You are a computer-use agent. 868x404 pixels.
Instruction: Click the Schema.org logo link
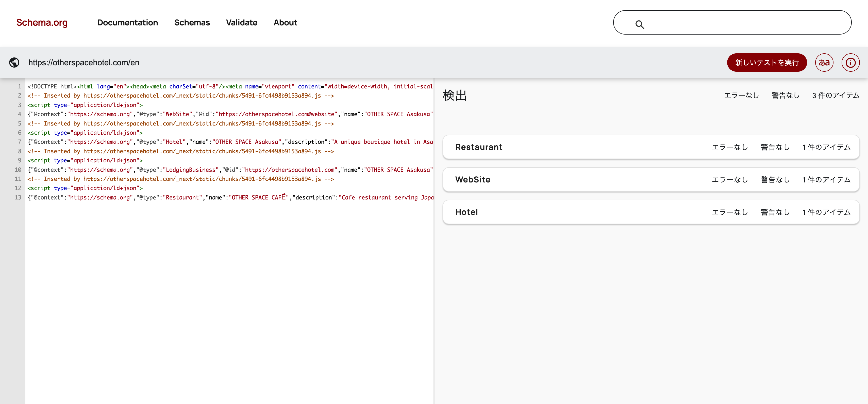[x=42, y=23]
